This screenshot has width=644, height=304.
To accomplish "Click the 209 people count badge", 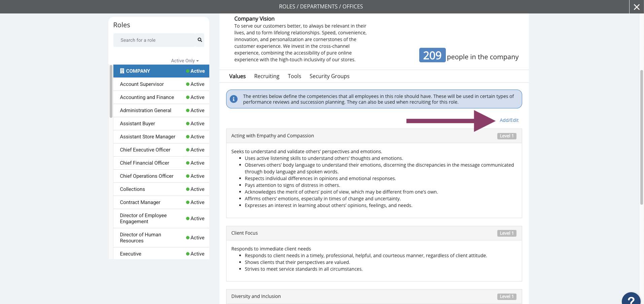I will point(432,55).
